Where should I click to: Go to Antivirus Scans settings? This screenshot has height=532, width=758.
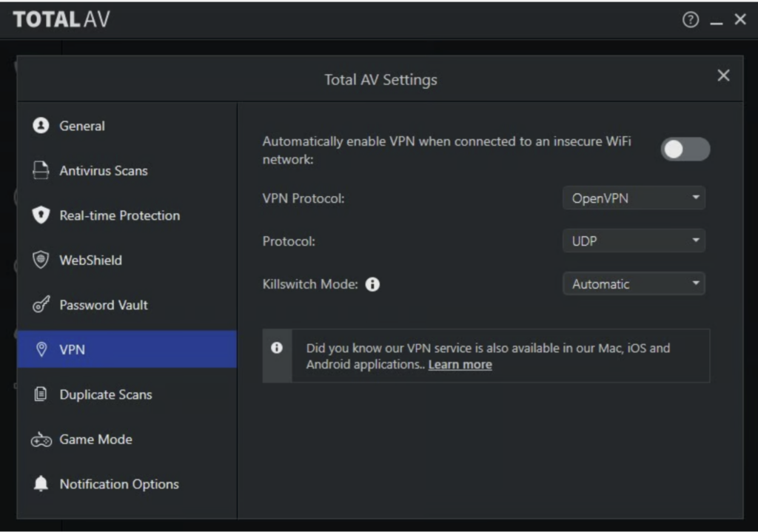(x=127, y=170)
